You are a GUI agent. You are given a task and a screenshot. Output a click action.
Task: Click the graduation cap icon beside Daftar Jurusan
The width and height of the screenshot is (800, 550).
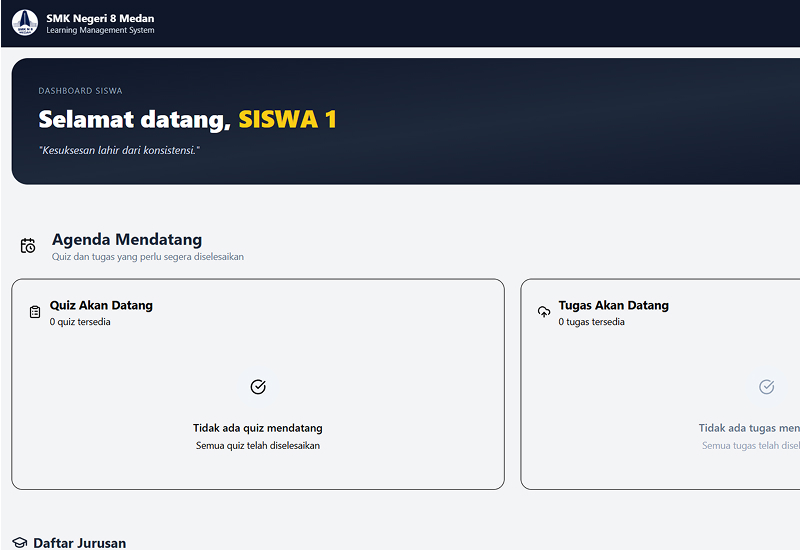pyautogui.click(x=19, y=542)
